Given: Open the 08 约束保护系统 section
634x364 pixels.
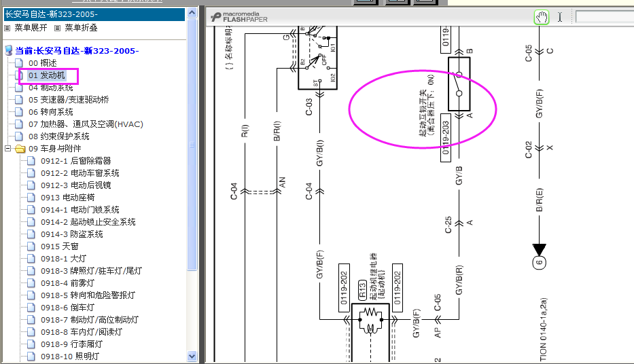Looking at the screenshot, I should [58, 136].
